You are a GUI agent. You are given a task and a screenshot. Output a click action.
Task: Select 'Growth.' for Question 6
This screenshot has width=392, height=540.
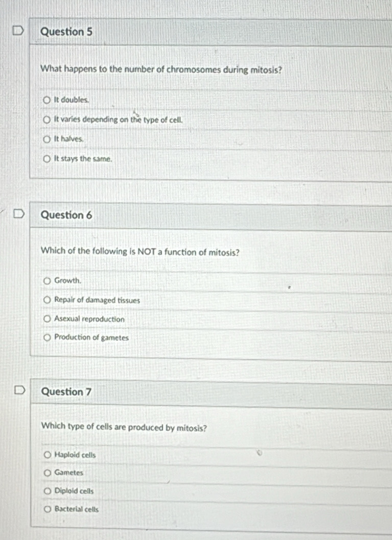tap(47, 281)
